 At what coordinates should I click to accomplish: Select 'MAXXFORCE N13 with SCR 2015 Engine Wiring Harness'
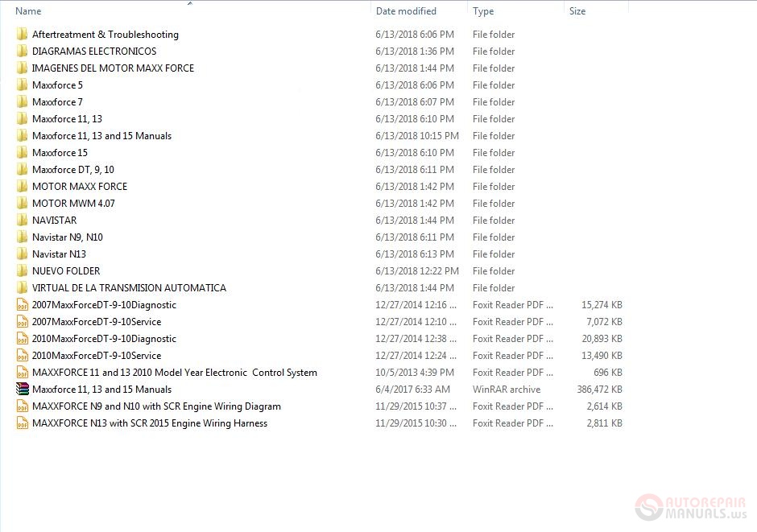coord(150,423)
